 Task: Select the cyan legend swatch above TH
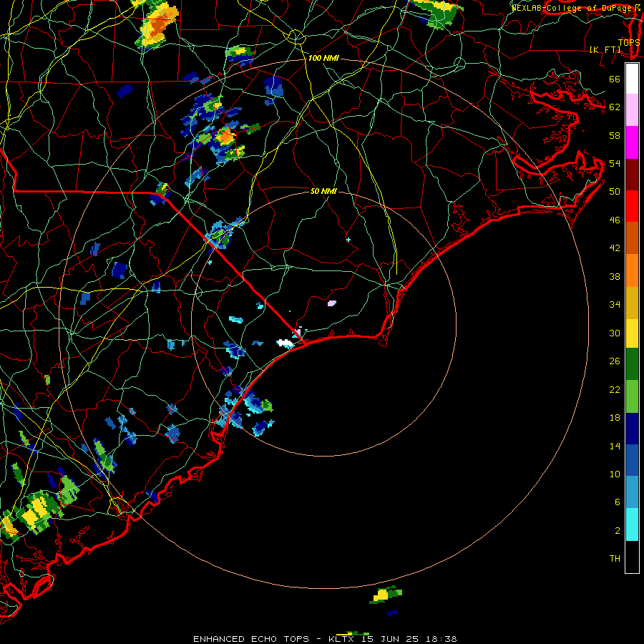point(632,525)
